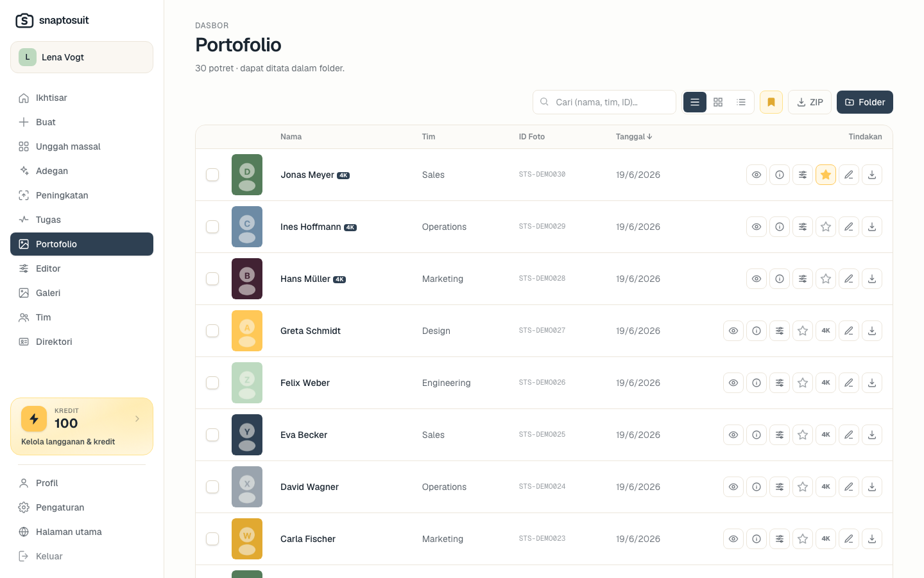Tick the Greta Schmidt checkbox
This screenshot has height=578, width=924.
point(212,331)
